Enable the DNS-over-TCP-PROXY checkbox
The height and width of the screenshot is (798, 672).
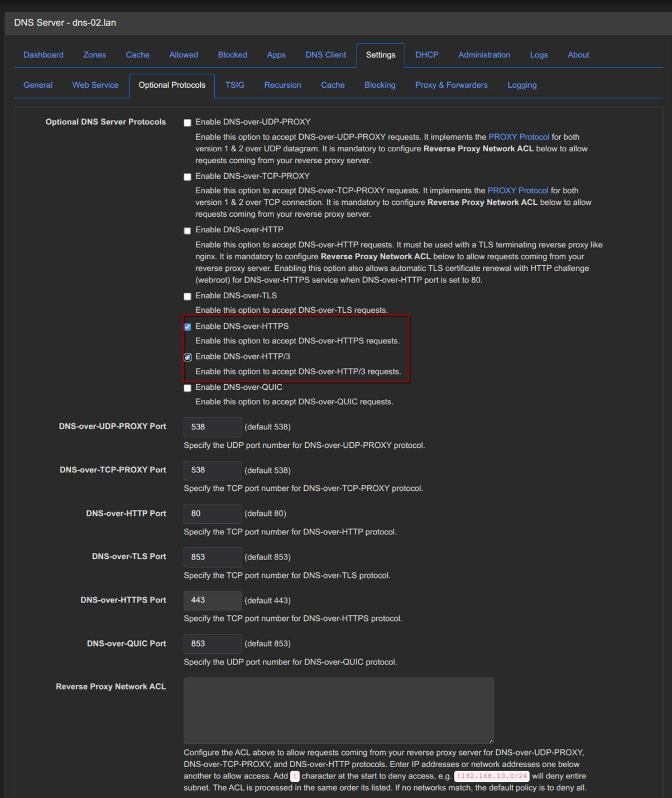[x=188, y=177]
